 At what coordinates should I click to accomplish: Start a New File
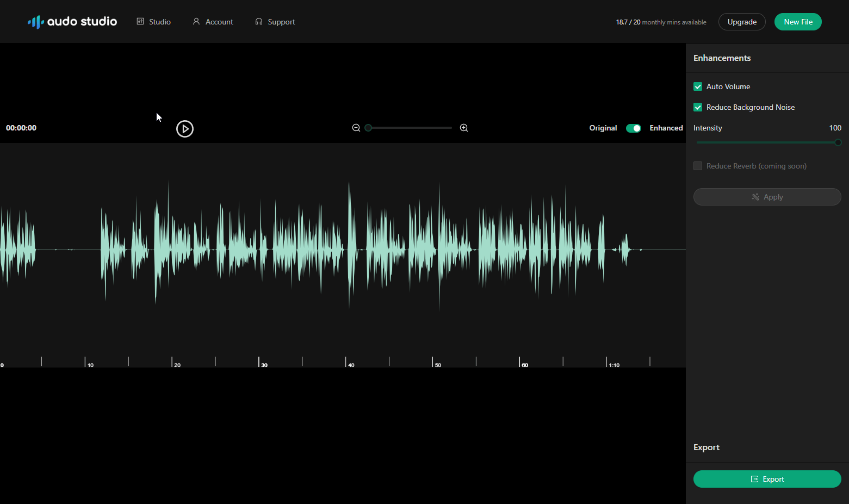coord(798,22)
